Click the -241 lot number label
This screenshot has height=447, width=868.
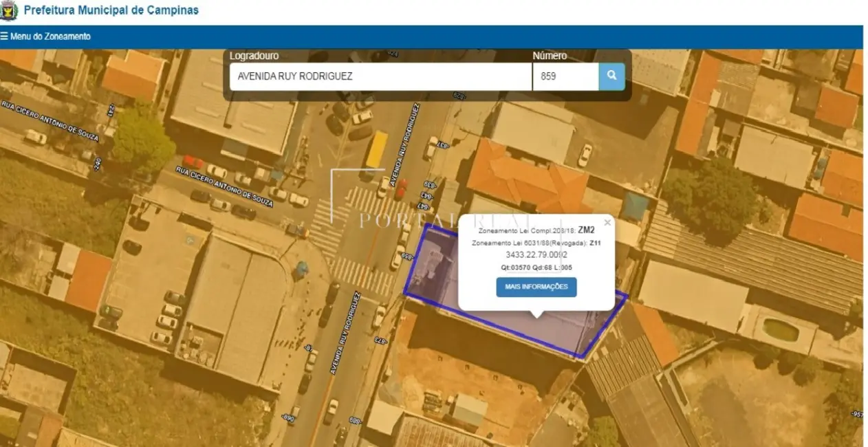point(110,110)
